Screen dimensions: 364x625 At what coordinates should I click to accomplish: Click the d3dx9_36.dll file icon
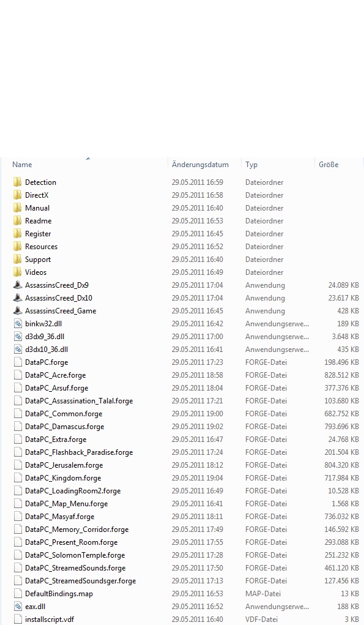click(18, 337)
